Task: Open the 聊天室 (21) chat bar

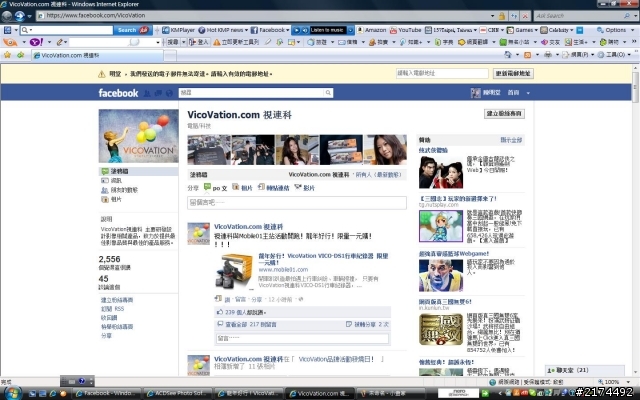Action: pyautogui.click(x=584, y=370)
